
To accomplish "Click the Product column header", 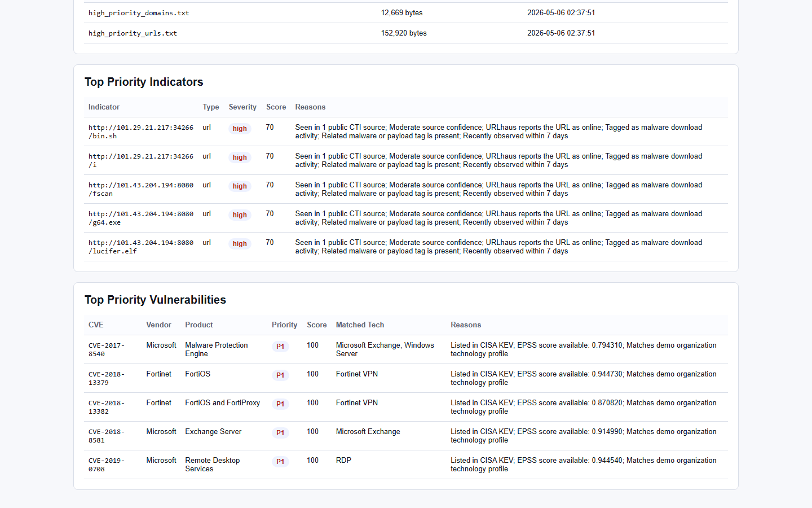I will coord(199,325).
